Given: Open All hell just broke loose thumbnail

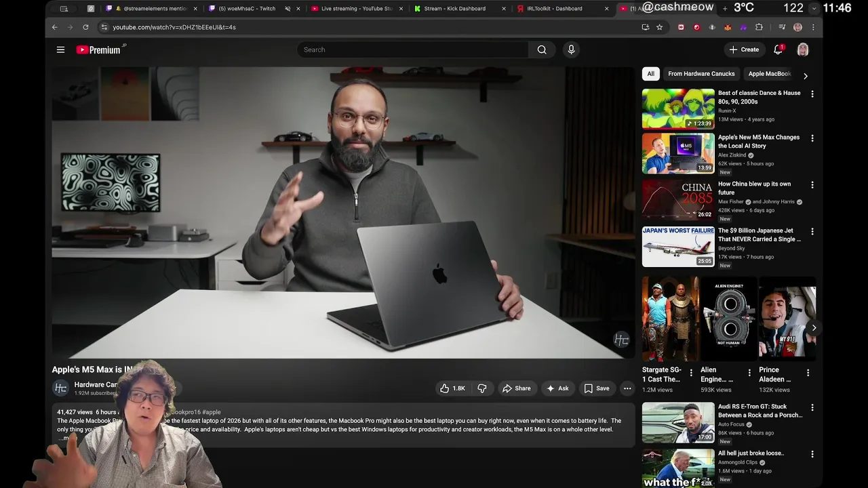Looking at the screenshot, I should (x=678, y=468).
